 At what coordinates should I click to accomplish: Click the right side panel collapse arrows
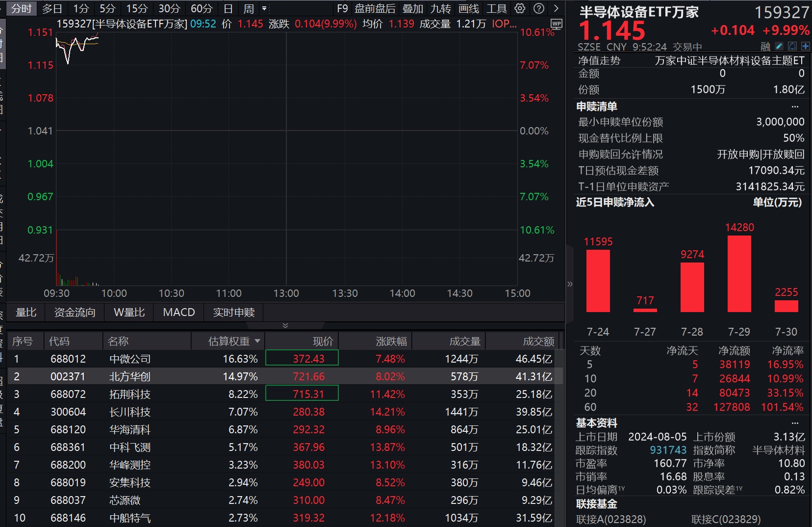click(x=570, y=284)
